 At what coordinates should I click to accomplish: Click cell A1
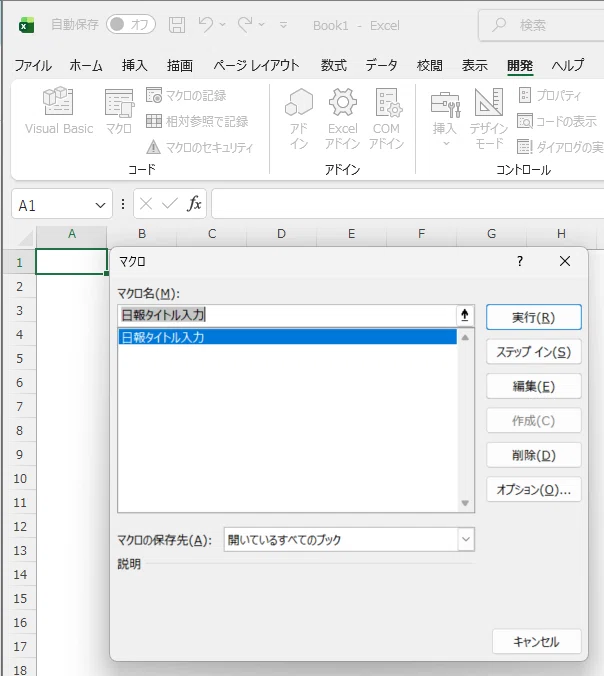(x=72, y=261)
